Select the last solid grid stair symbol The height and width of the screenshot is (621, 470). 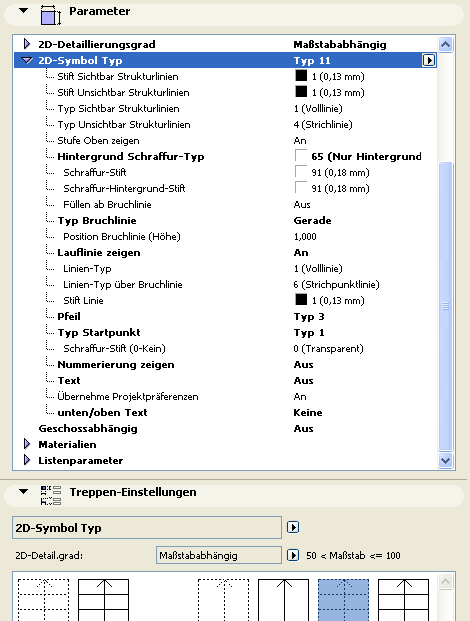(403, 600)
